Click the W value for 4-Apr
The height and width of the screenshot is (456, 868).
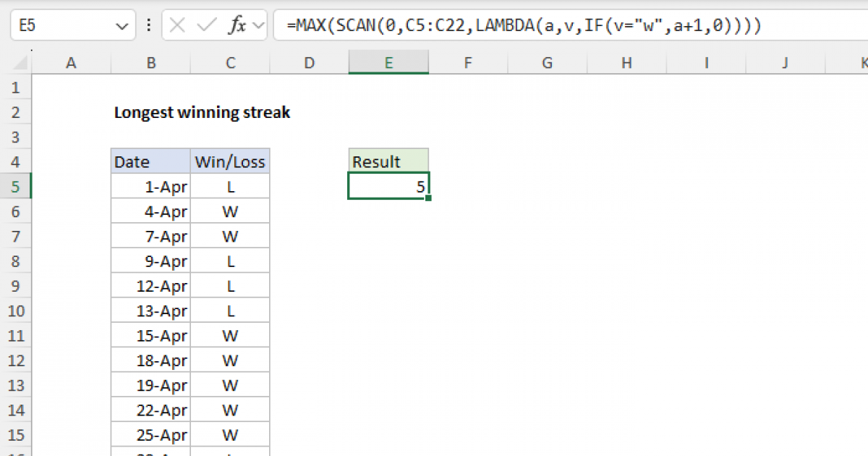pyautogui.click(x=229, y=211)
